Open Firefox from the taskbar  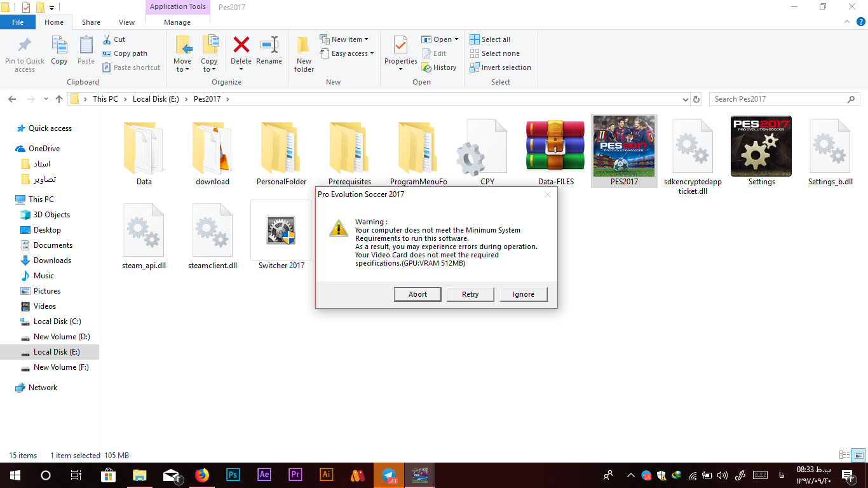pyautogui.click(x=202, y=475)
